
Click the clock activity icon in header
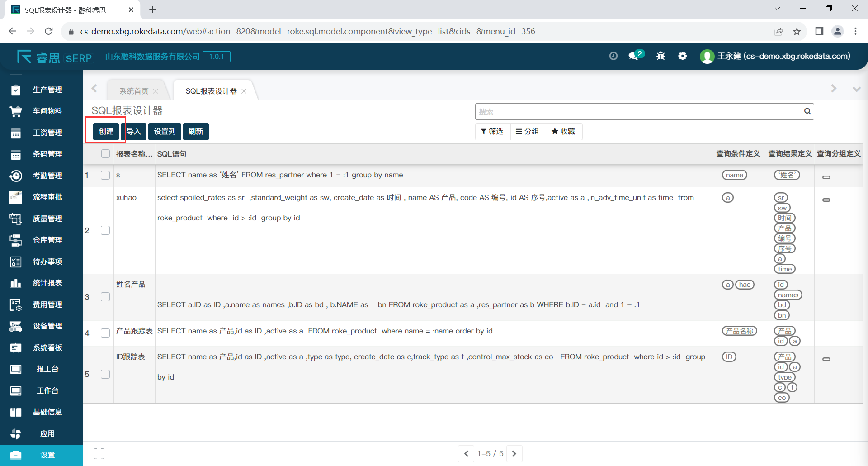click(x=613, y=56)
